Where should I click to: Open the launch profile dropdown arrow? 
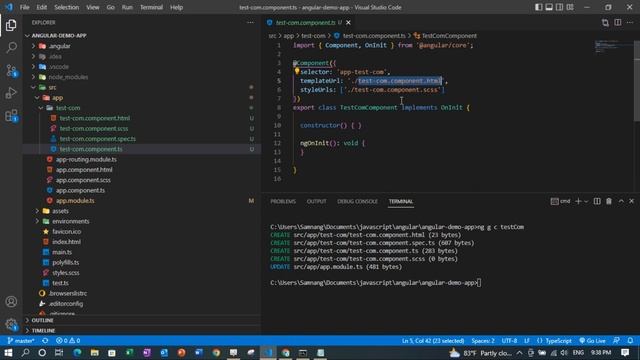tap(586, 201)
